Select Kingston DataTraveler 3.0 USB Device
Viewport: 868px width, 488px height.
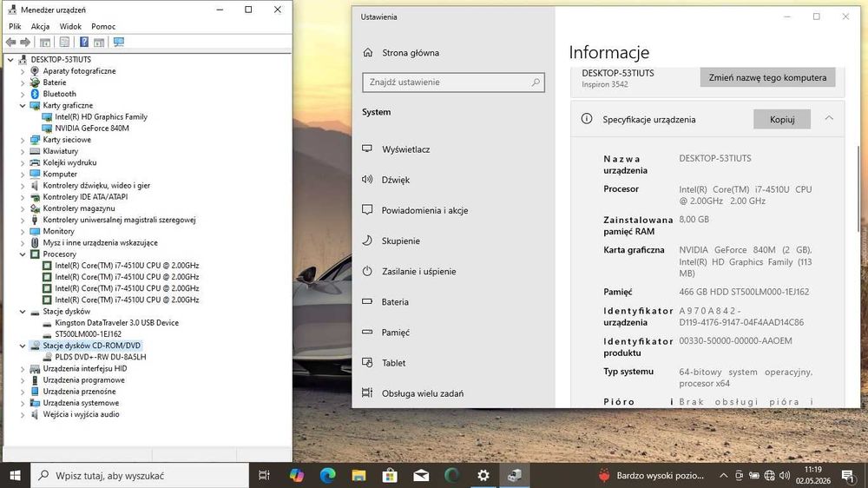117,322
